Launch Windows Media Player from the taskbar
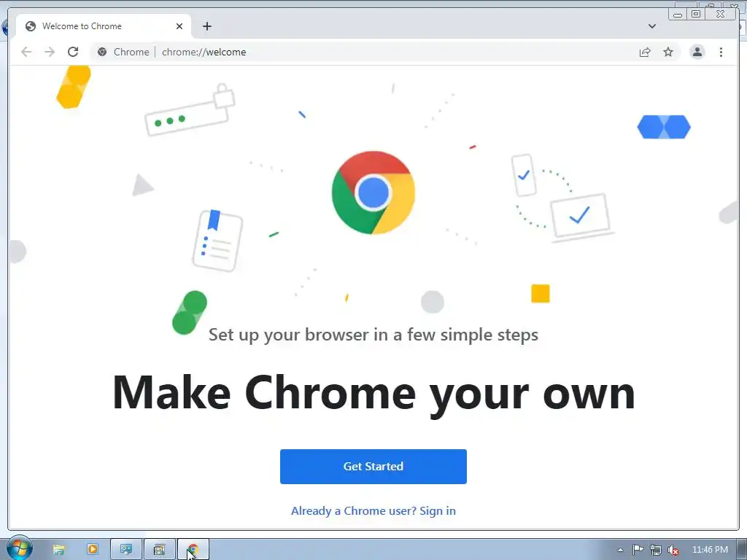The image size is (747, 560). (x=93, y=550)
